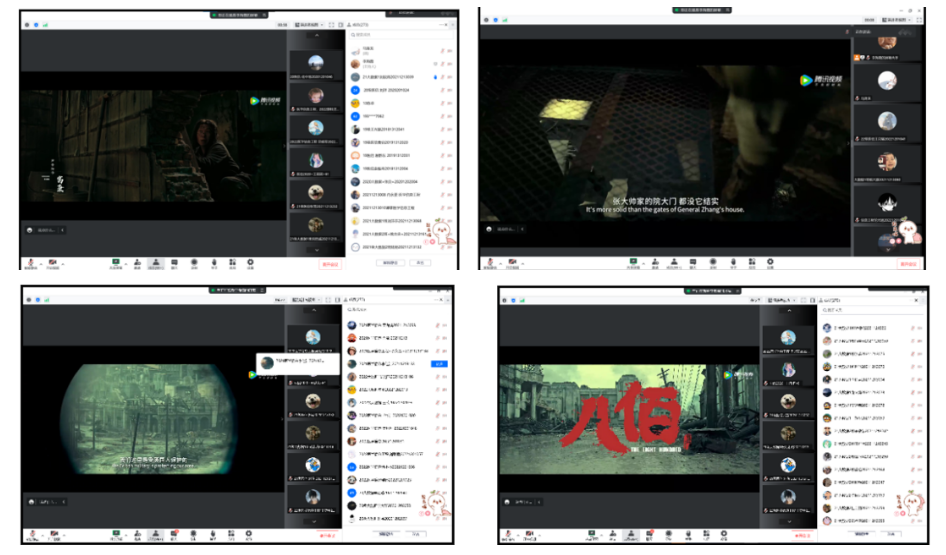
Task: Open layout dropdown in red title window header
Action: click(x=781, y=300)
